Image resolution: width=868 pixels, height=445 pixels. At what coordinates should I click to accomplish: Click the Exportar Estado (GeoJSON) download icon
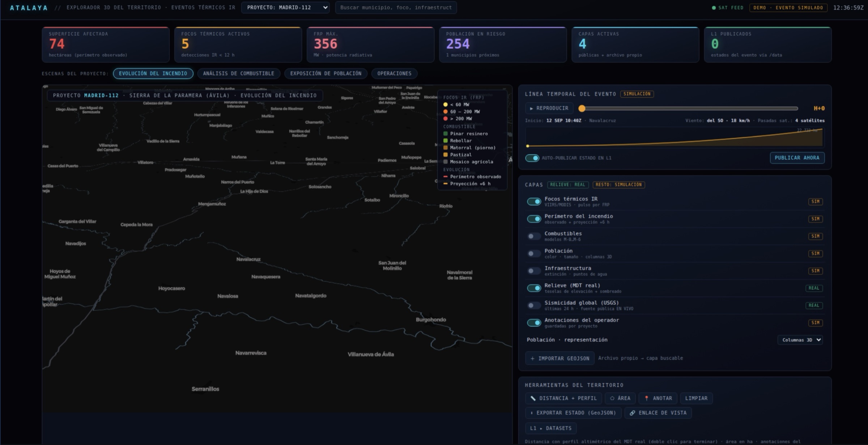(x=532, y=413)
